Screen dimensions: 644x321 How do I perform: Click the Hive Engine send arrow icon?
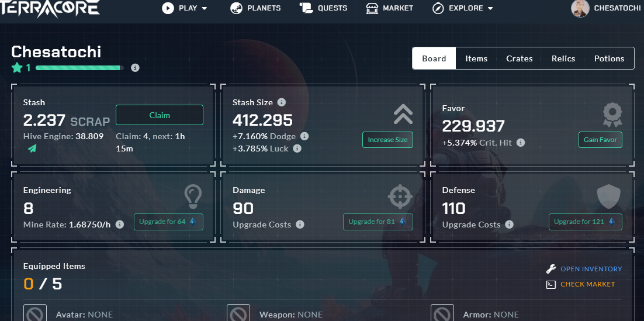click(x=32, y=149)
